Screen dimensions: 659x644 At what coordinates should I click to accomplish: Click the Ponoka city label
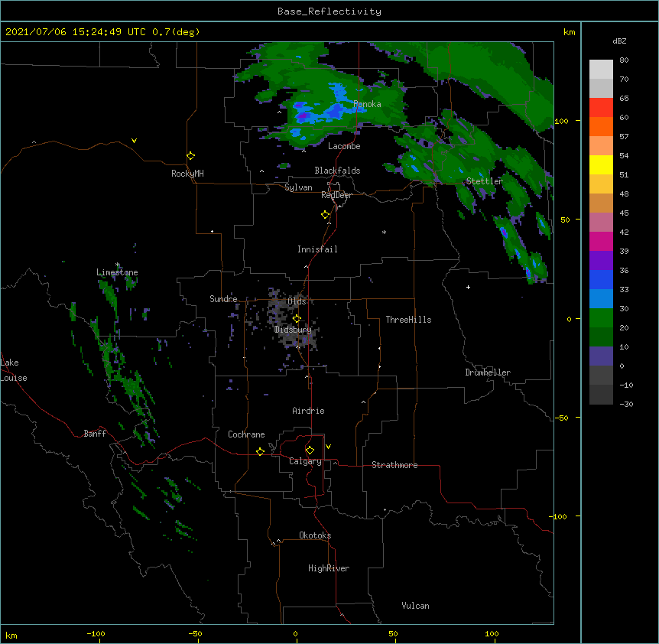[x=367, y=104]
